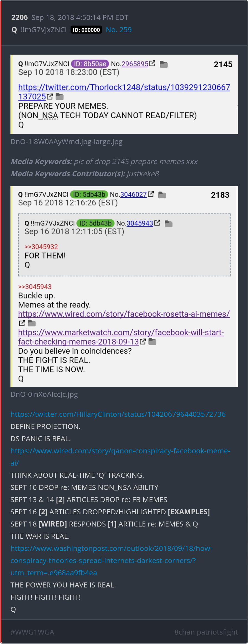Open external link icon beside No.2965895
Viewport: 248px width, 644px height.
(x=152, y=63)
